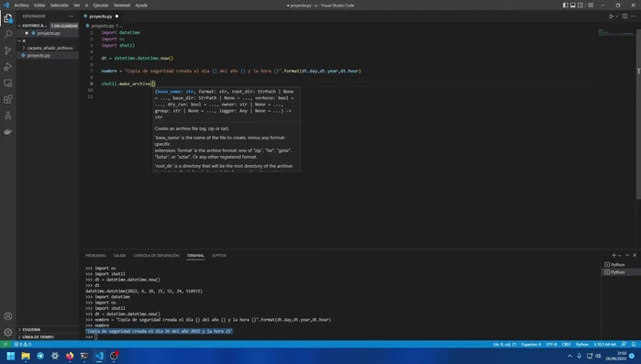Split the editor to the right
The image size is (641, 364).
click(624, 17)
